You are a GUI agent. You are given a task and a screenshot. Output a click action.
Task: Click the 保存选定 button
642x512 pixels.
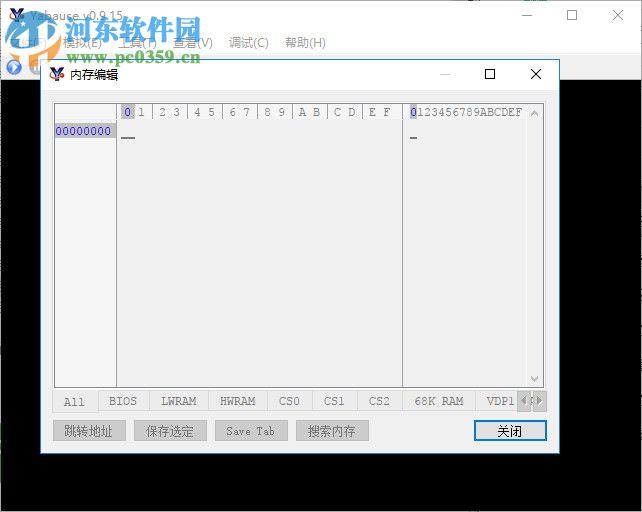170,431
